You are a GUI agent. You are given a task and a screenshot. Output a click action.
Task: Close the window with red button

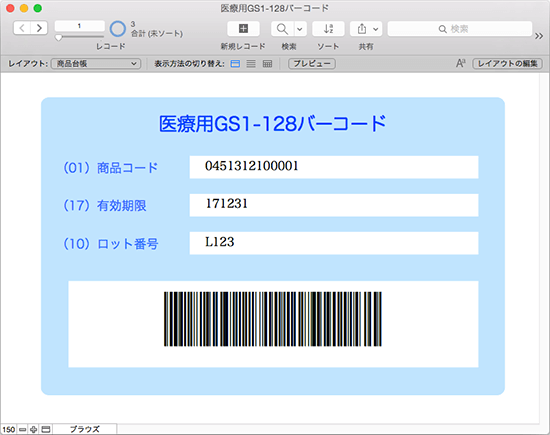(10, 8)
